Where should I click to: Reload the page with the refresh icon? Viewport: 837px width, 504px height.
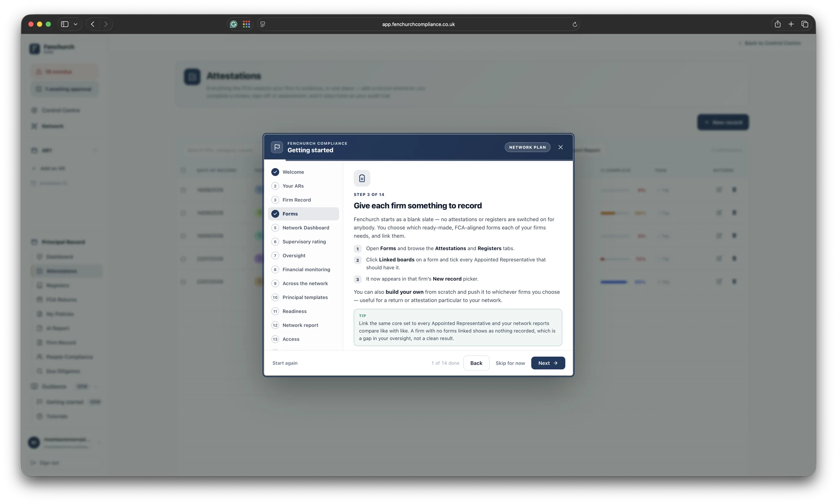click(574, 25)
